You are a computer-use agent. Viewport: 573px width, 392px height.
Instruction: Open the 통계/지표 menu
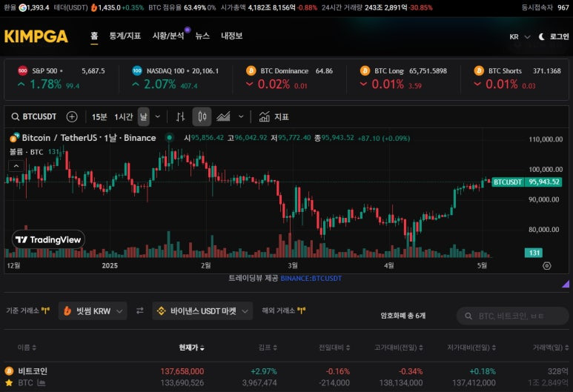point(125,36)
